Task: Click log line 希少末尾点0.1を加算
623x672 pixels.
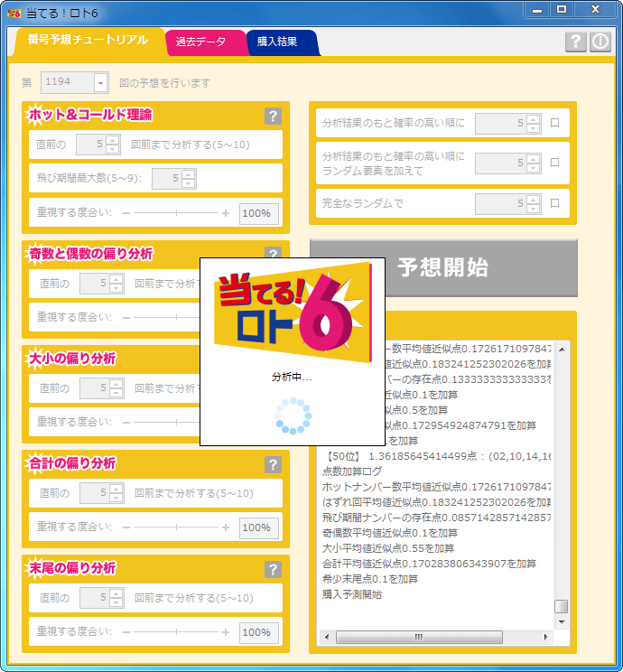Action: (370, 579)
